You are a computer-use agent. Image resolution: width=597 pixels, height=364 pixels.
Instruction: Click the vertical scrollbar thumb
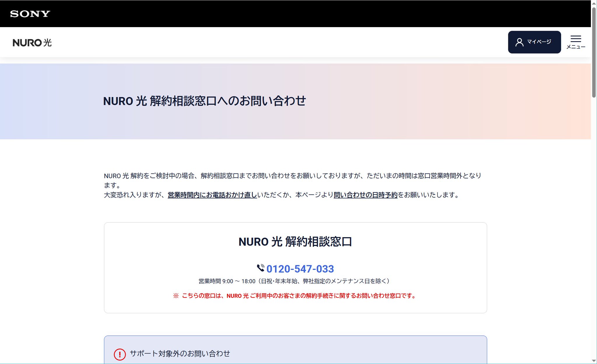click(x=594, y=52)
